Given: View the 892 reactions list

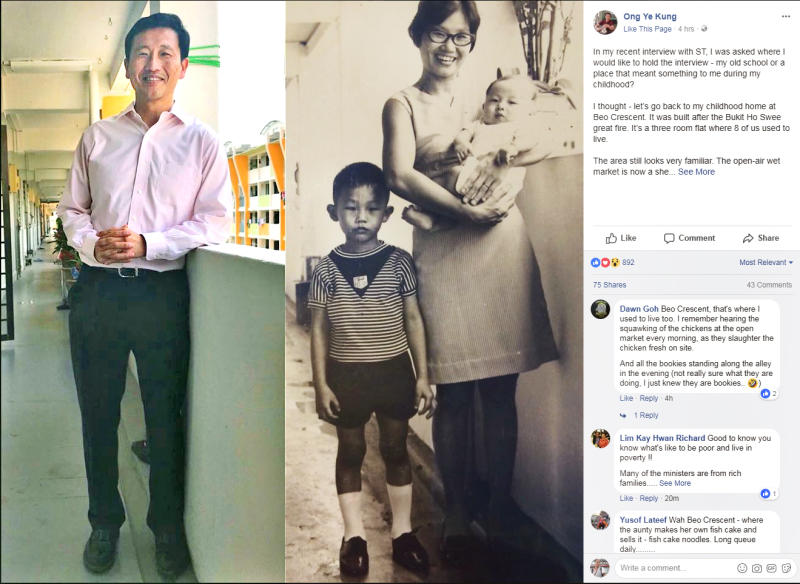Looking at the screenshot, I should 613,262.
